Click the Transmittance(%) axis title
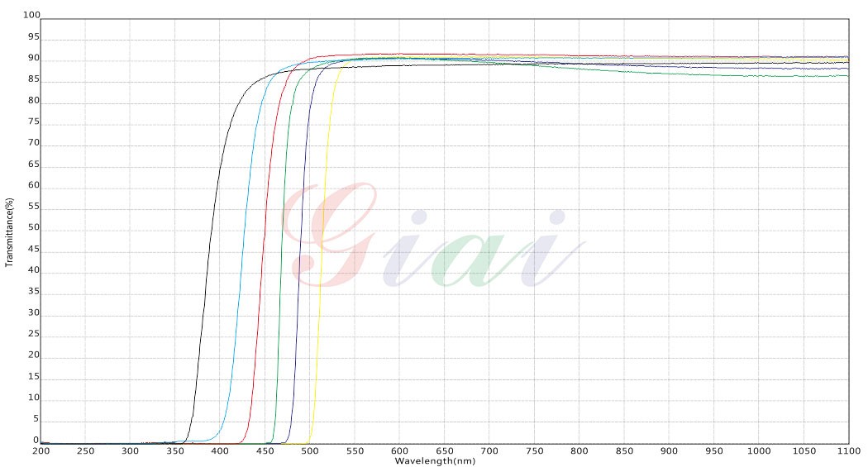This screenshot has height=467, width=868. click(10, 231)
